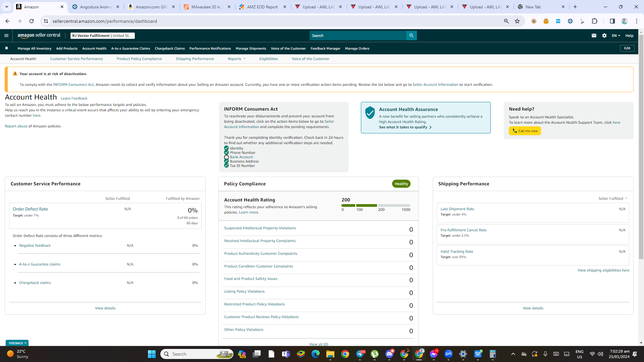Expand See what it takes to qualify

point(405,127)
